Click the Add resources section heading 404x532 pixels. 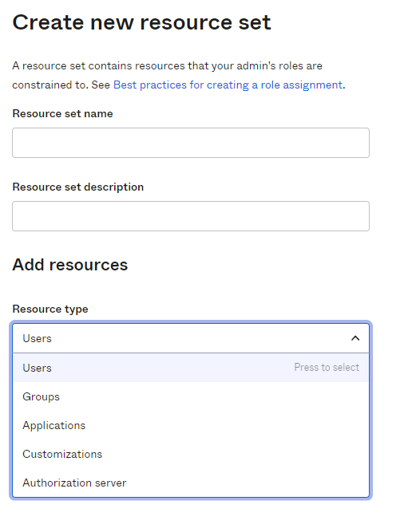[70, 265]
